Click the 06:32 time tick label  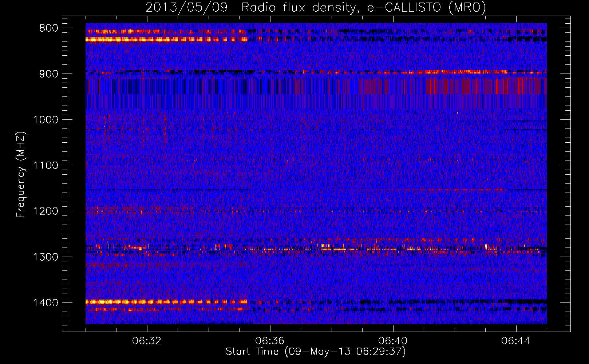pos(147,341)
